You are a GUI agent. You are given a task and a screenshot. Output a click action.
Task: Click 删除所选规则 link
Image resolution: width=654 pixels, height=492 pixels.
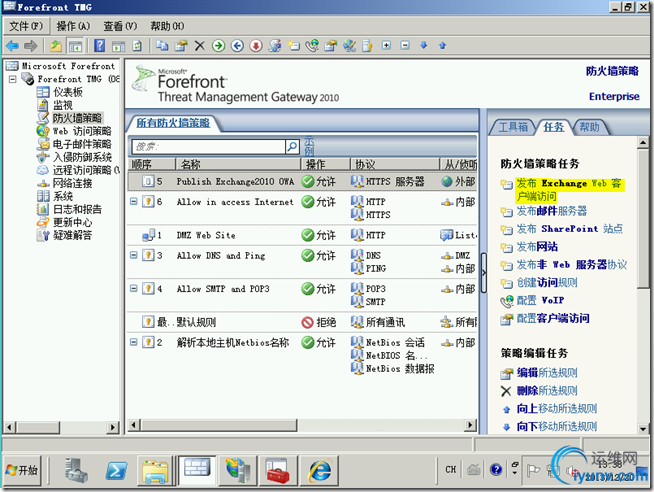pyautogui.click(x=547, y=391)
